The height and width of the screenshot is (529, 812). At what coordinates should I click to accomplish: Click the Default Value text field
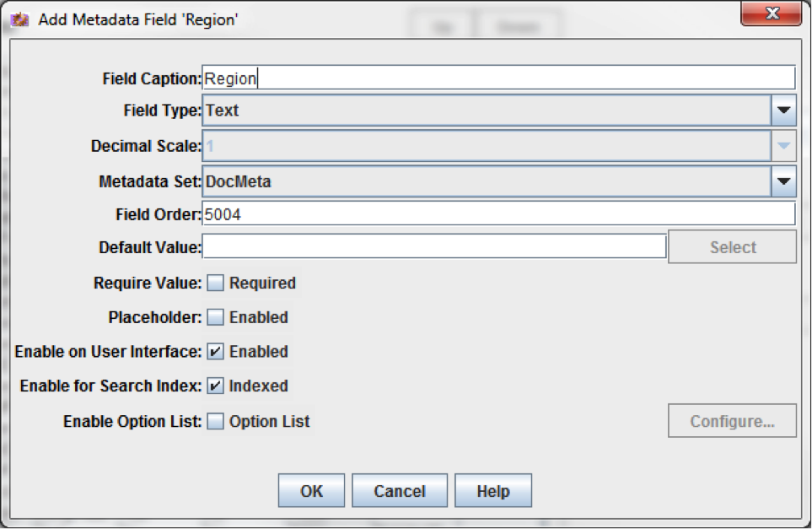tap(434, 246)
